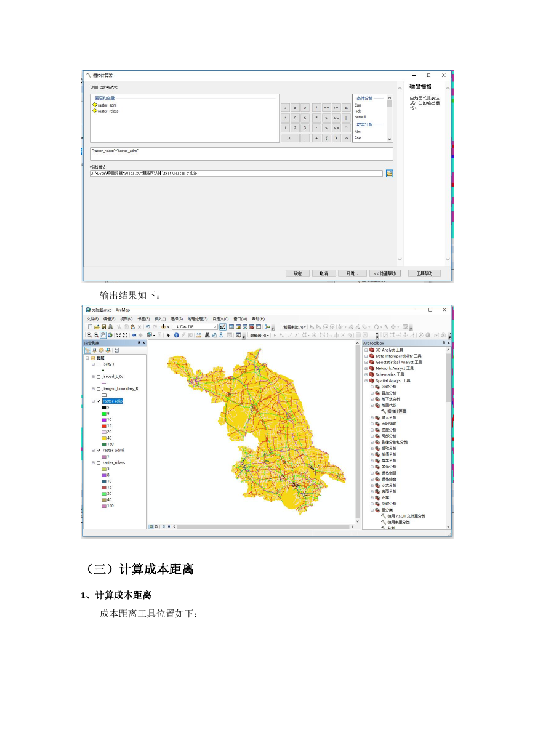Viewport: 535px width, 756px height.
Task: Click 工具帮助 button in dialog
Action: click(425, 273)
